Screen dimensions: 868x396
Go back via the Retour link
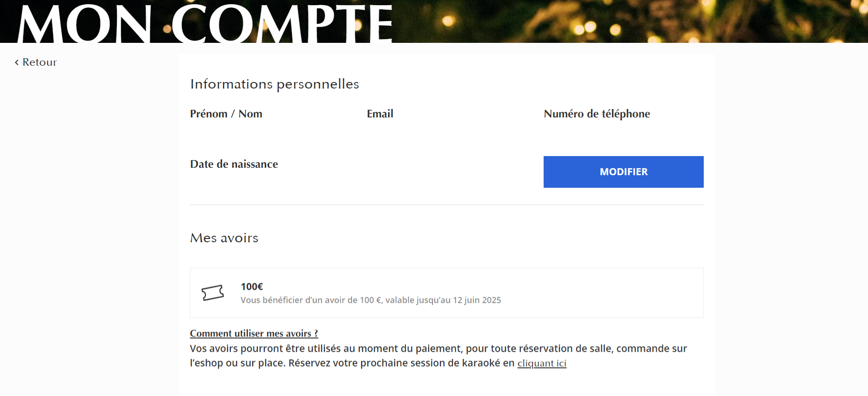pyautogui.click(x=36, y=62)
